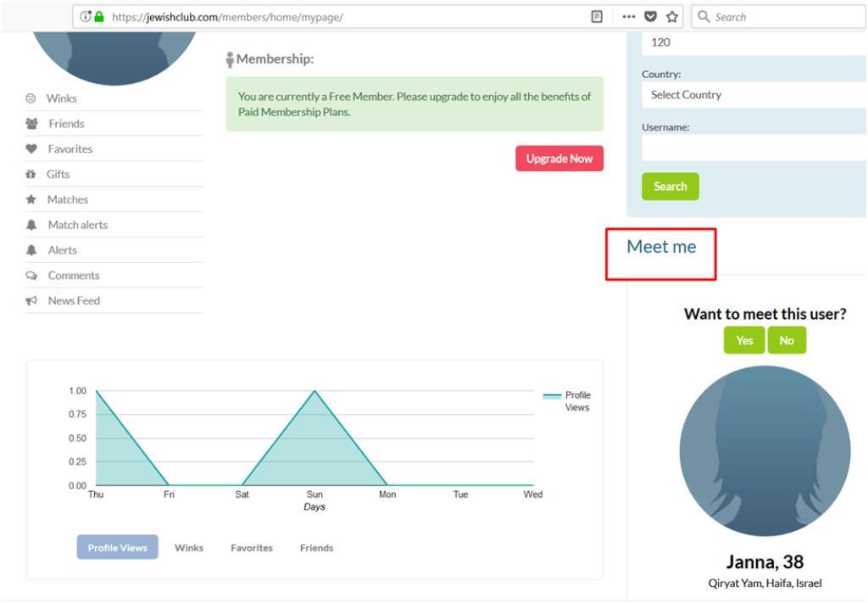Click the name Janna, 38
This screenshot has width=868, height=603.
click(x=765, y=561)
